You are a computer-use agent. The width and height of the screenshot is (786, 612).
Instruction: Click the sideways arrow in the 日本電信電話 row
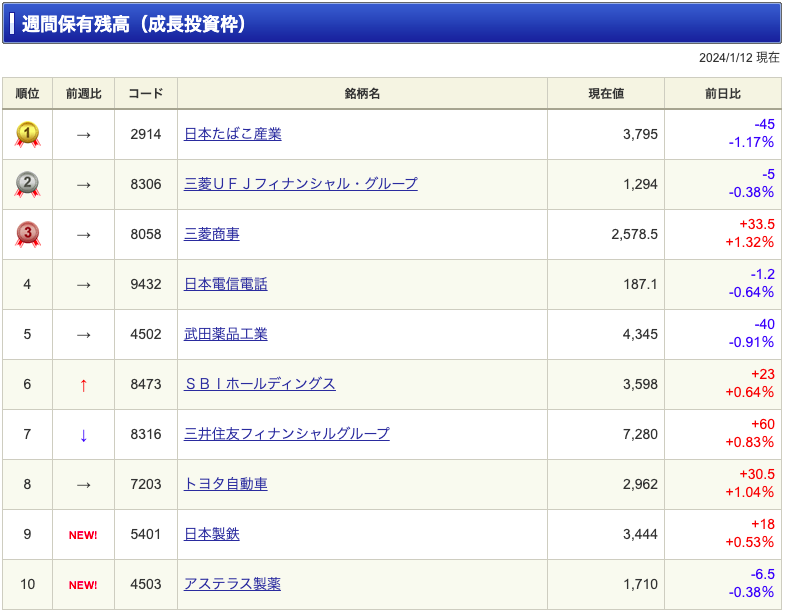tap(83, 285)
